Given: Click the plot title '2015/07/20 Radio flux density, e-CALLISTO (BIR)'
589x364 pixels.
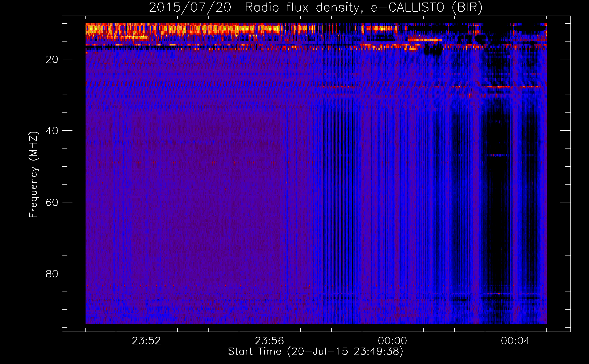Looking at the screenshot, I should tap(316, 7).
